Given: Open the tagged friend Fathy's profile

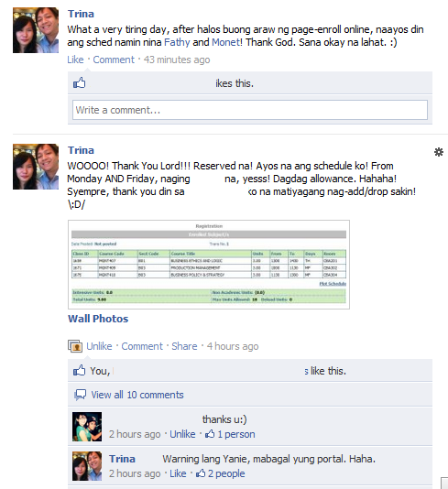Looking at the screenshot, I should pyautogui.click(x=177, y=42).
